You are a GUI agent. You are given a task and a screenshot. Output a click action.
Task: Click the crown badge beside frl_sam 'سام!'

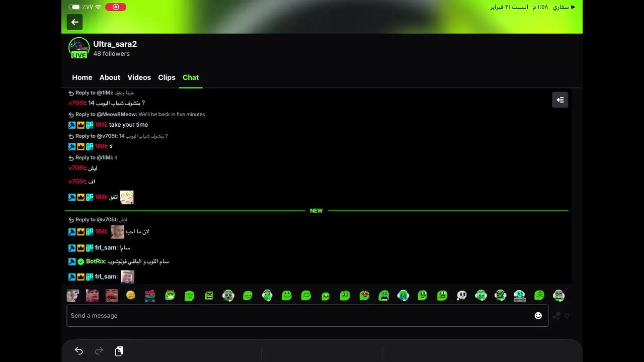[x=80, y=248]
